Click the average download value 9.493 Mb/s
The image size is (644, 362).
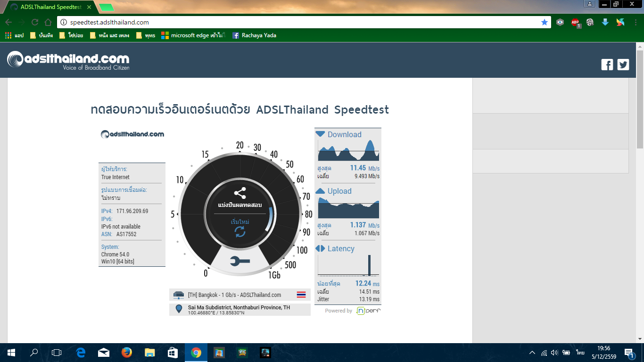[x=367, y=176]
